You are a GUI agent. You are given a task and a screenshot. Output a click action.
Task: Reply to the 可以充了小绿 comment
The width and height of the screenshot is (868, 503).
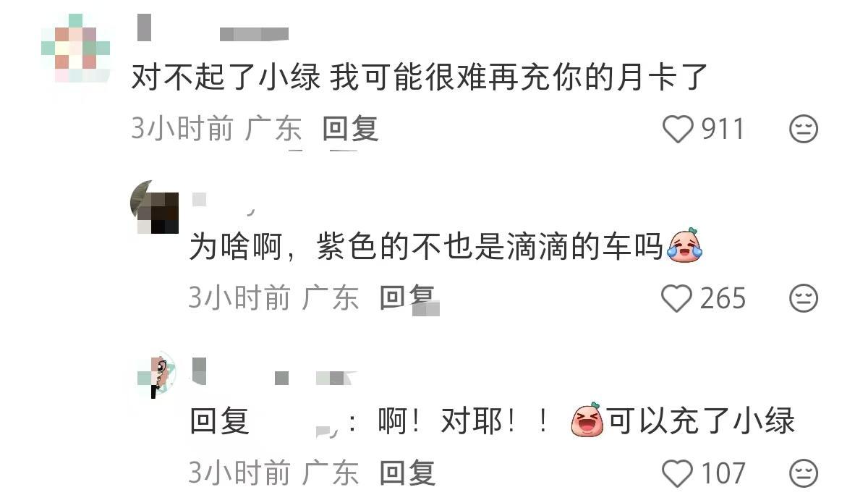(x=408, y=473)
